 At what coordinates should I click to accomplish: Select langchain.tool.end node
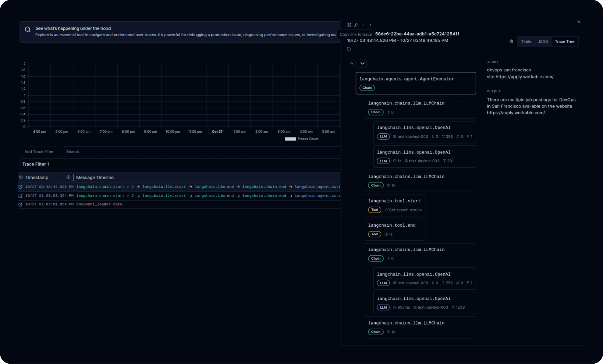395,230
